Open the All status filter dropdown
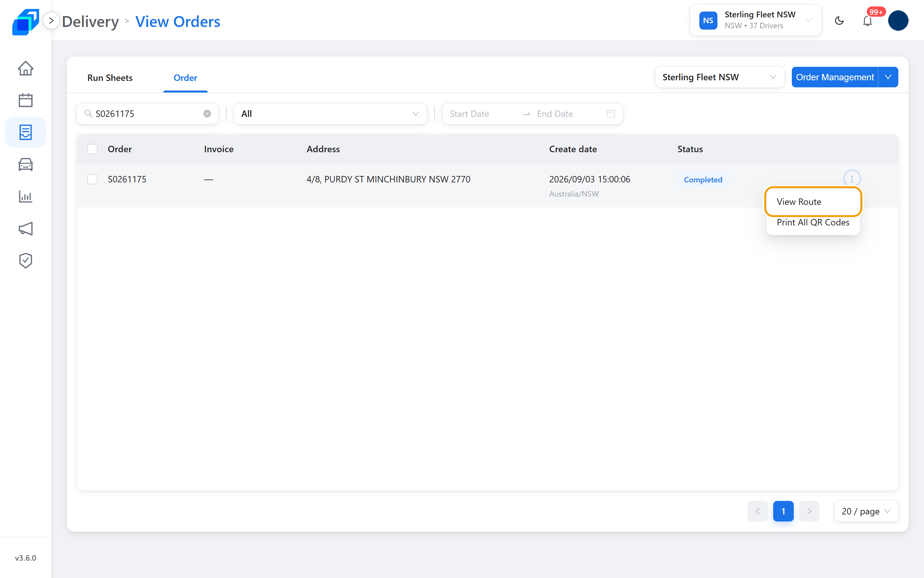 [x=330, y=114]
